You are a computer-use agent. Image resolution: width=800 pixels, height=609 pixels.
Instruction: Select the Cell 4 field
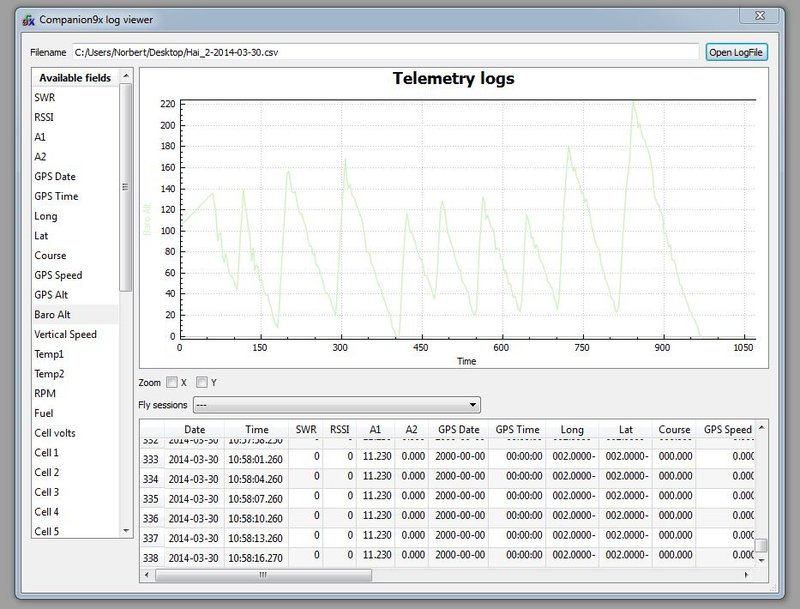(75, 512)
